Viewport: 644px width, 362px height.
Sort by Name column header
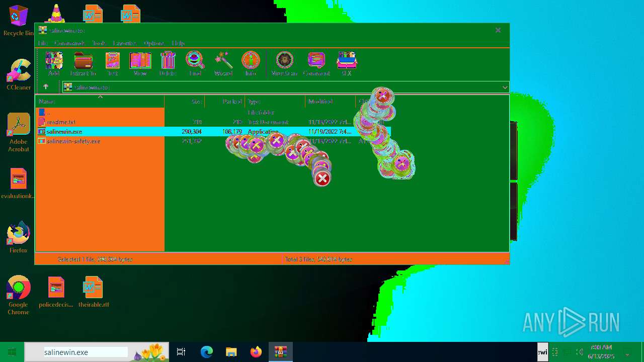coord(100,102)
